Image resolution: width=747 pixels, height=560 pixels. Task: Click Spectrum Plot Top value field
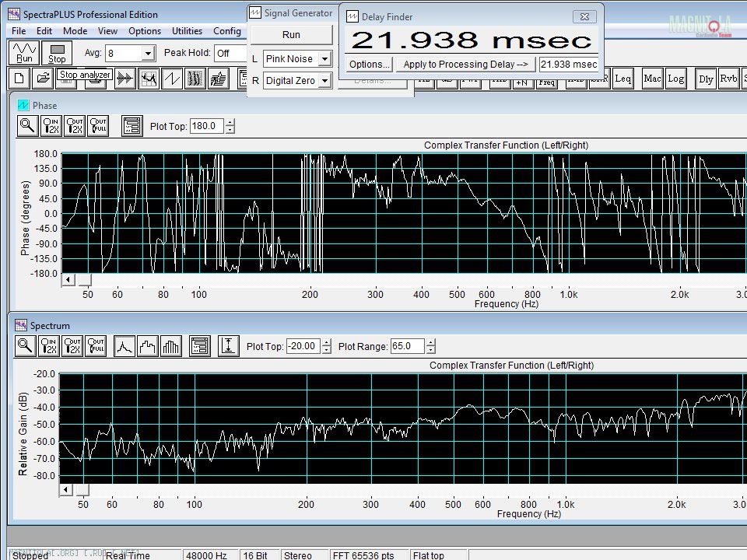(x=303, y=346)
